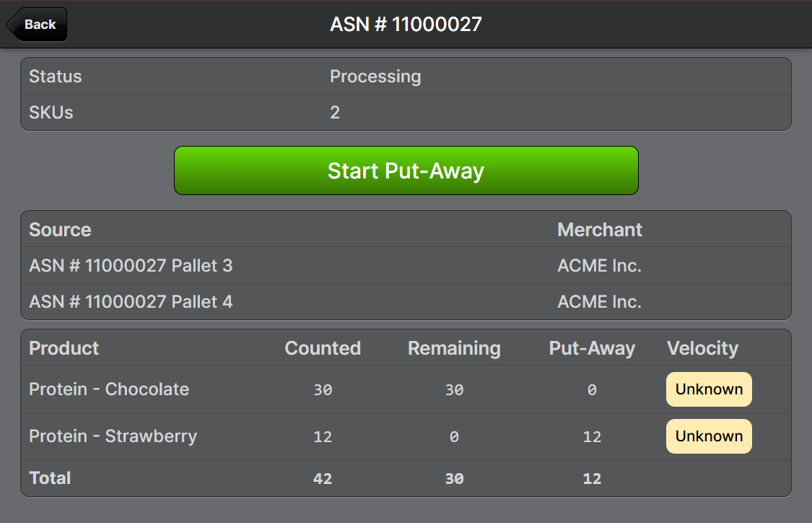
Task: Click the Product column header
Action: point(64,348)
